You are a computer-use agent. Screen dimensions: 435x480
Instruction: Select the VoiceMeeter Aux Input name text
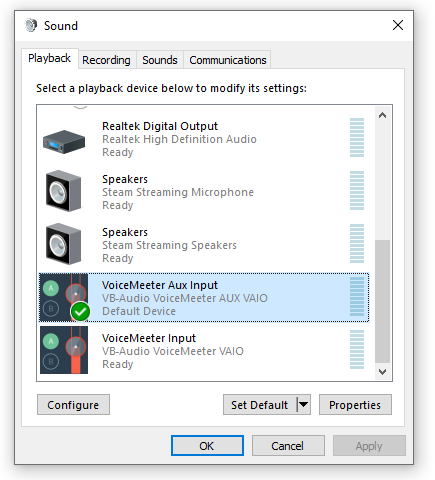pos(160,285)
